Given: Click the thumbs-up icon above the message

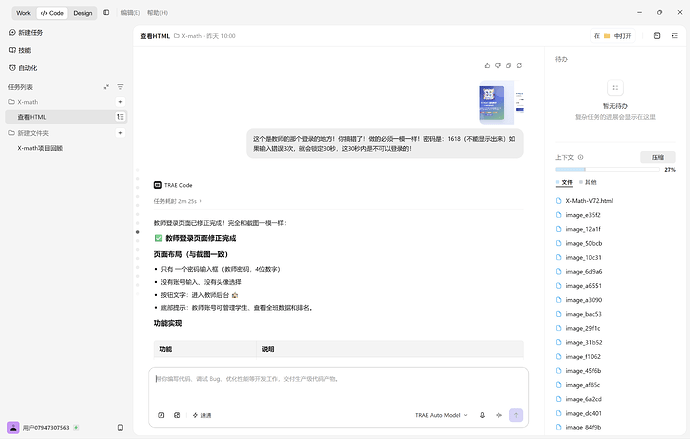Looking at the screenshot, I should pos(487,66).
